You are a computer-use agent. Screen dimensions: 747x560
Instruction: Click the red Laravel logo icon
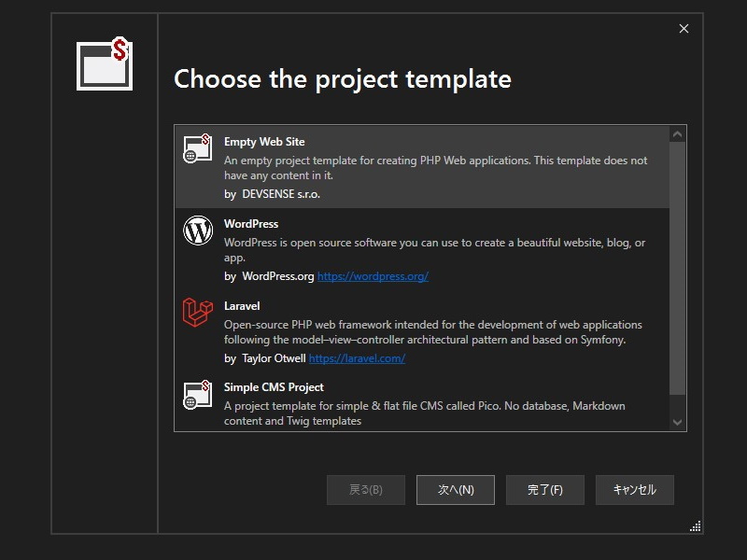pos(198,313)
